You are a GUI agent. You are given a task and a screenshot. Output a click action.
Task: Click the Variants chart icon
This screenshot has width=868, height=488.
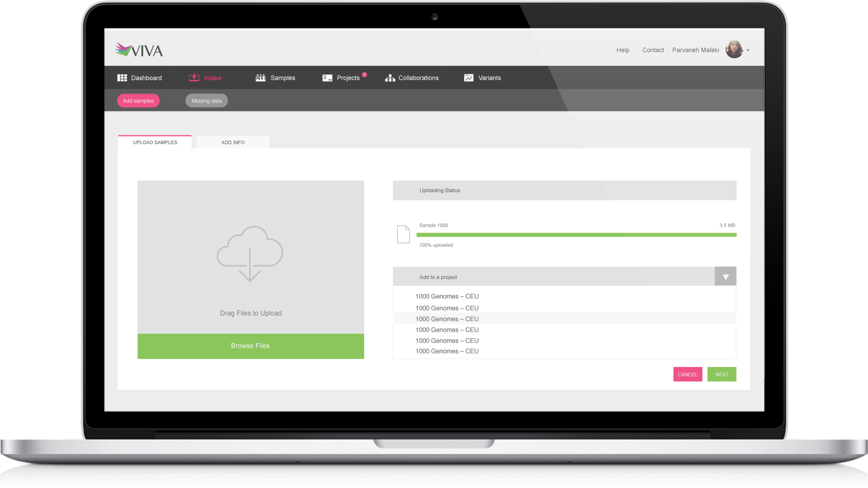[x=468, y=78]
